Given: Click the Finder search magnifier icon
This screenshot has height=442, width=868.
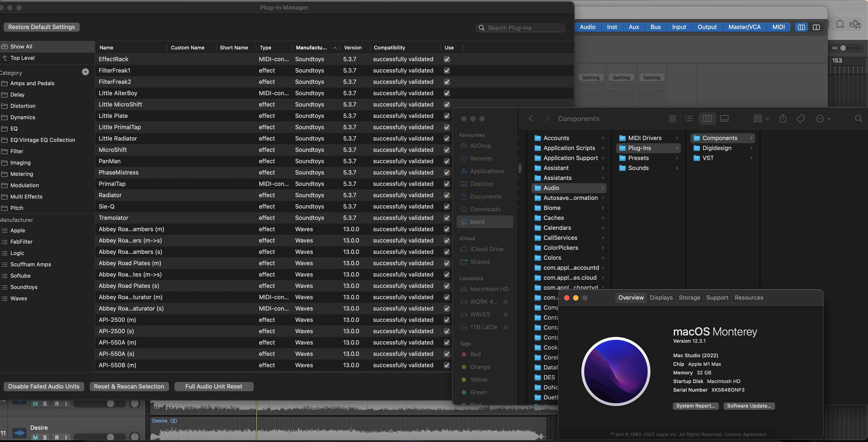Looking at the screenshot, I should click(x=858, y=119).
